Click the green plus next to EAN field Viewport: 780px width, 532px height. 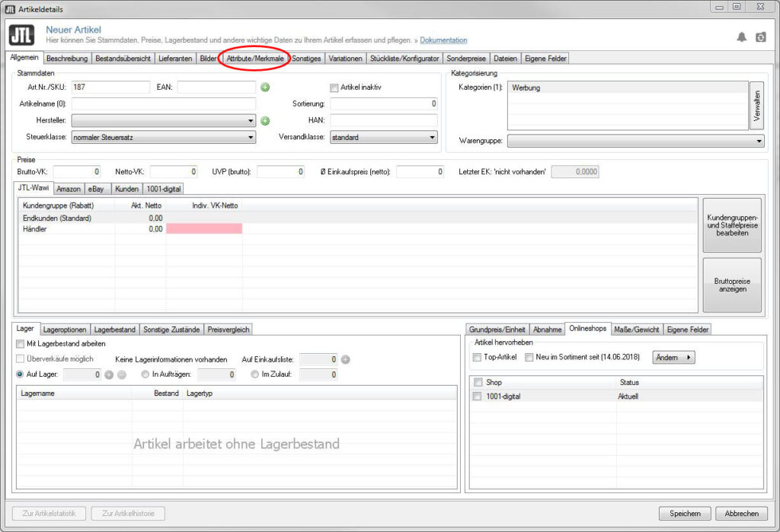(x=265, y=88)
